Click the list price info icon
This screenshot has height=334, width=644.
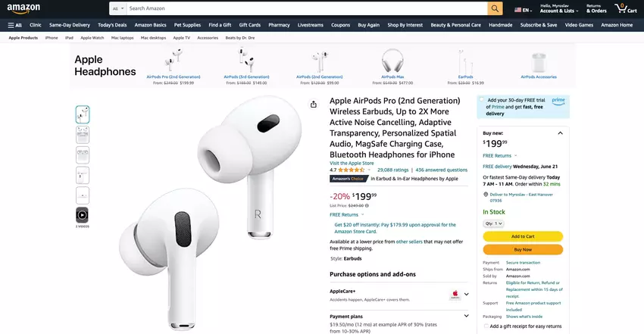point(367,205)
